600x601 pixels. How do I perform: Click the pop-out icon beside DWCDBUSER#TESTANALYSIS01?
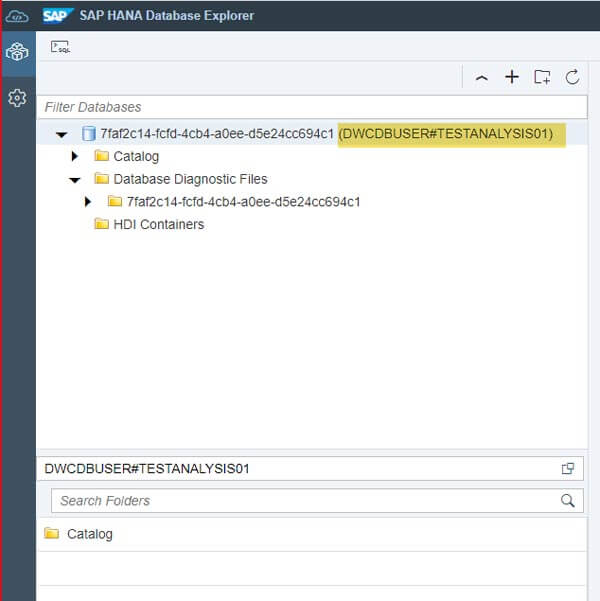[568, 468]
